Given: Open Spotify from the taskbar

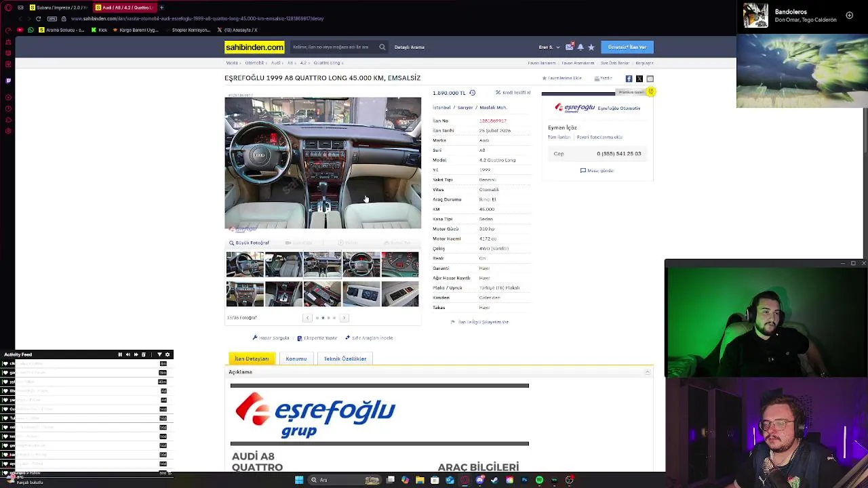Looking at the screenshot, I should [539, 480].
